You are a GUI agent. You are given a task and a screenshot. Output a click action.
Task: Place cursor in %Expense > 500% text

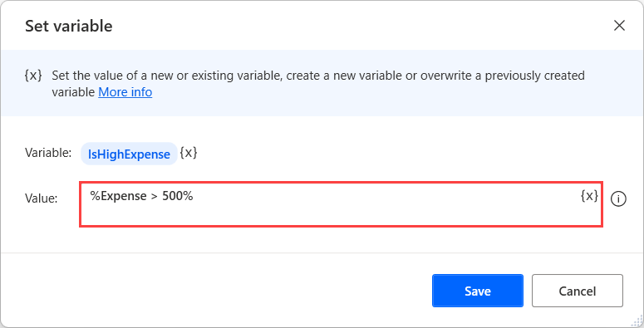(x=142, y=196)
